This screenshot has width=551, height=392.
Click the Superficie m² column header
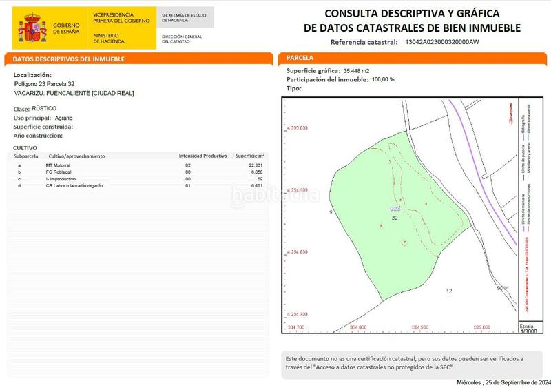point(250,156)
